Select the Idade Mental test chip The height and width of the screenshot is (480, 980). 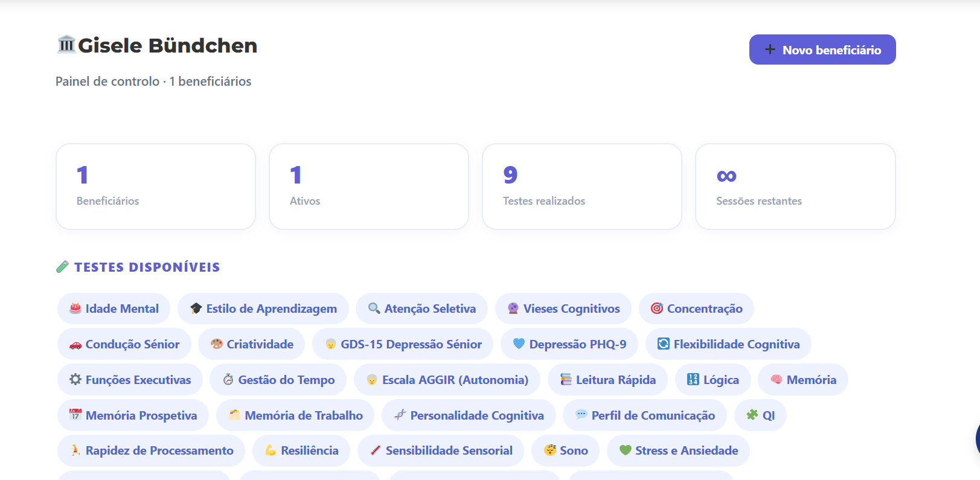pyautogui.click(x=114, y=309)
